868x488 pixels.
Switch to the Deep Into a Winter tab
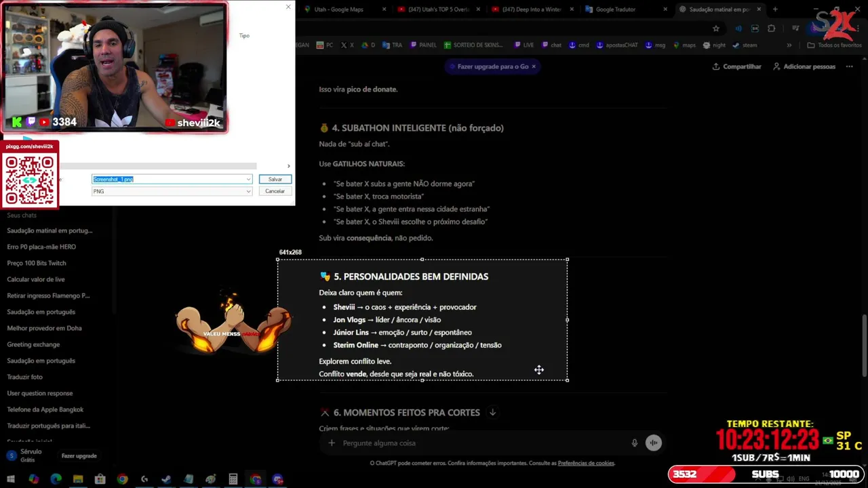coord(532,9)
